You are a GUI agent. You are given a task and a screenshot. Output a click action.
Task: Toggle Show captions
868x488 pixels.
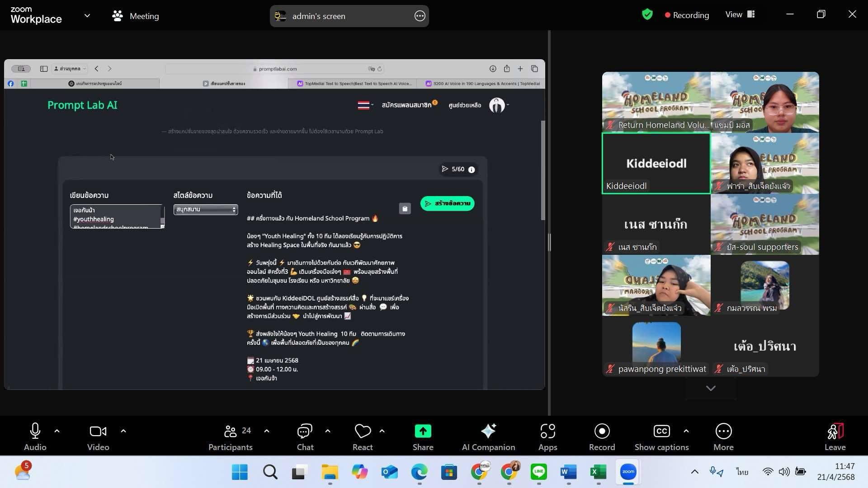(x=661, y=436)
